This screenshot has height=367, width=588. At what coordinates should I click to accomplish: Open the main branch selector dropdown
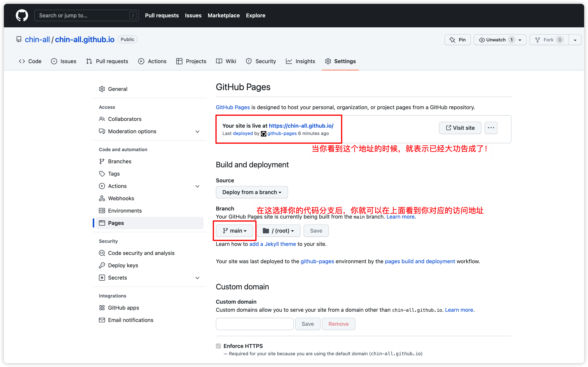tap(235, 231)
